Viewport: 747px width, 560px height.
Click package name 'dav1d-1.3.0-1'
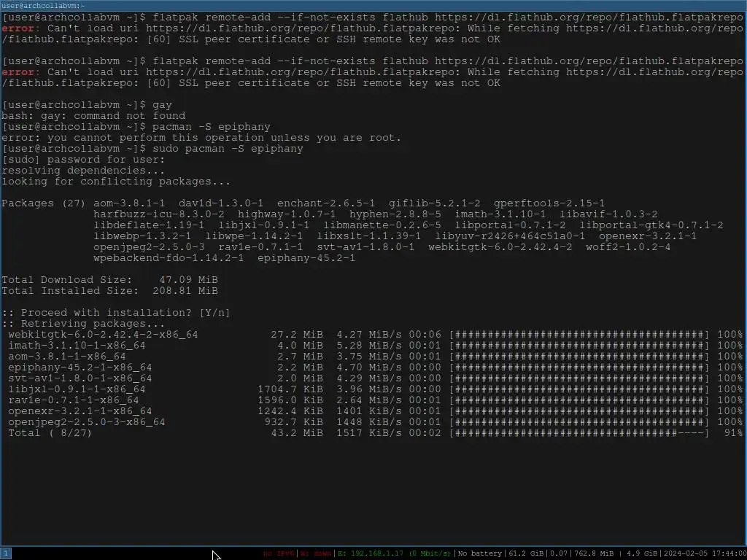pyautogui.click(x=220, y=203)
